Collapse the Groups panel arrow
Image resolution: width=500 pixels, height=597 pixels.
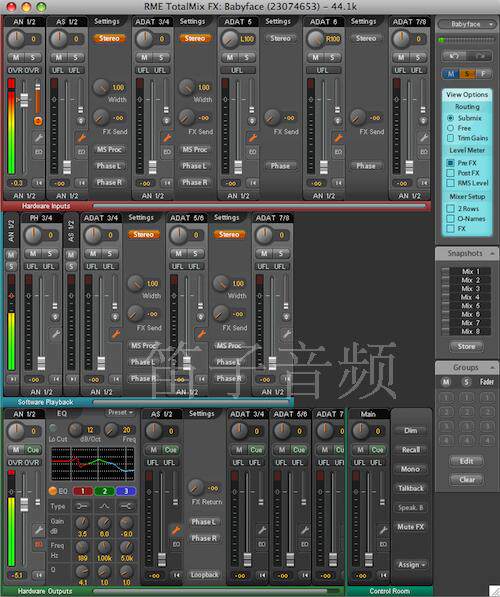click(492, 367)
